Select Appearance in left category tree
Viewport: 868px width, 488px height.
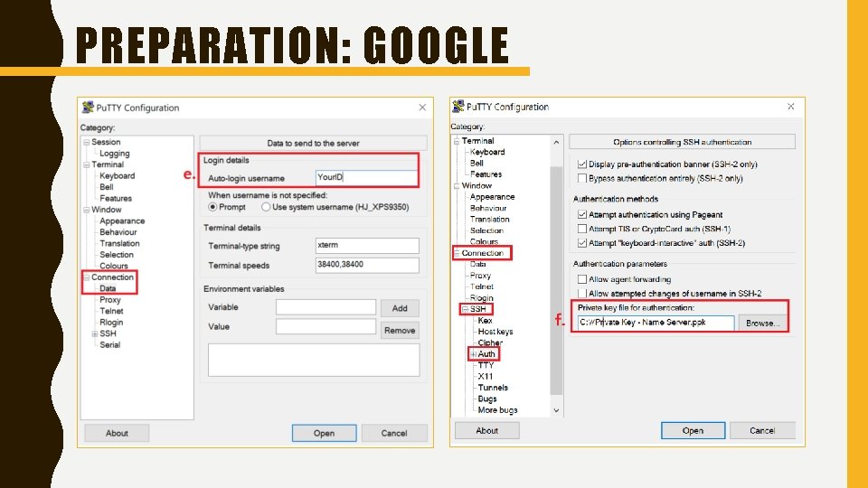tap(122, 221)
